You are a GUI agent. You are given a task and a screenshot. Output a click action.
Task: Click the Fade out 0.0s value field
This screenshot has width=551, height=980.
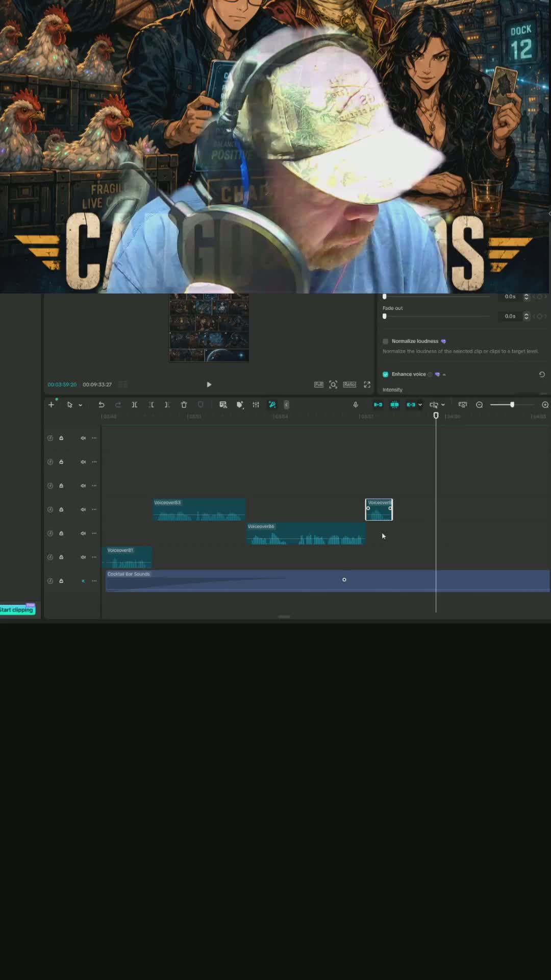[510, 316]
